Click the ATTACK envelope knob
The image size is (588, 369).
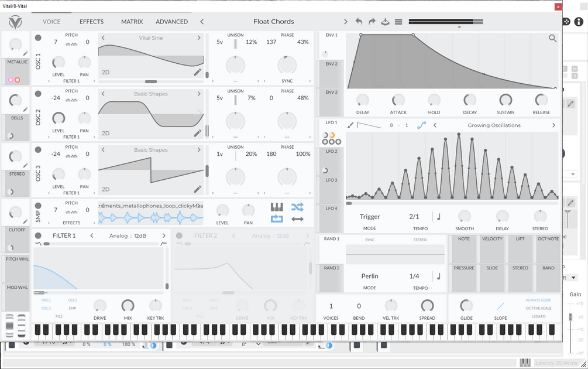pyautogui.click(x=398, y=100)
